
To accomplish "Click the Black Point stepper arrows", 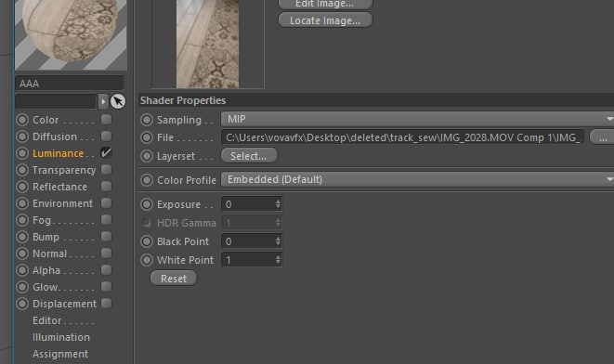I will coord(278,241).
